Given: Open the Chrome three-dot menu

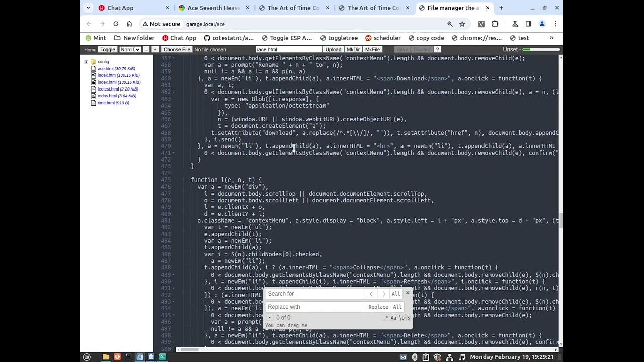Looking at the screenshot, I should [x=555, y=24].
